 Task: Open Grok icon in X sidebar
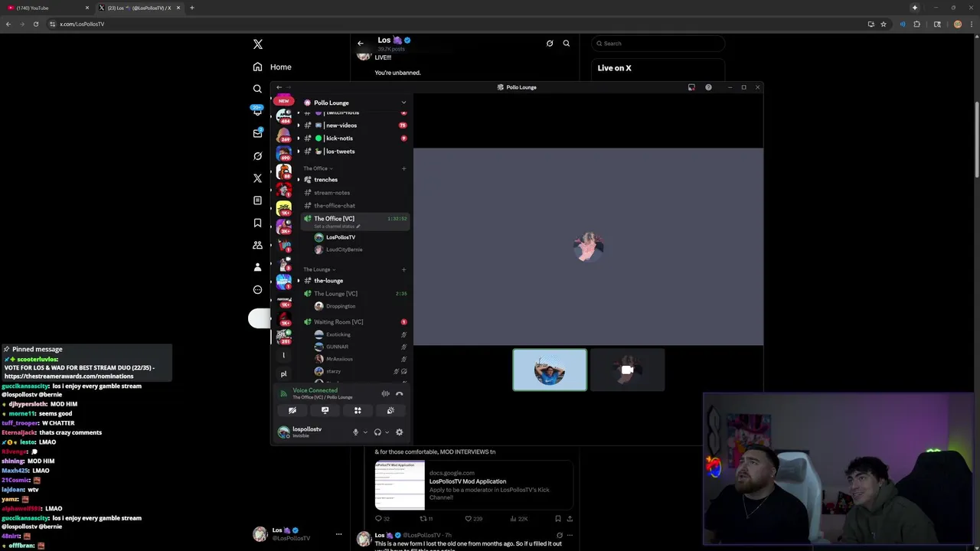tap(257, 156)
